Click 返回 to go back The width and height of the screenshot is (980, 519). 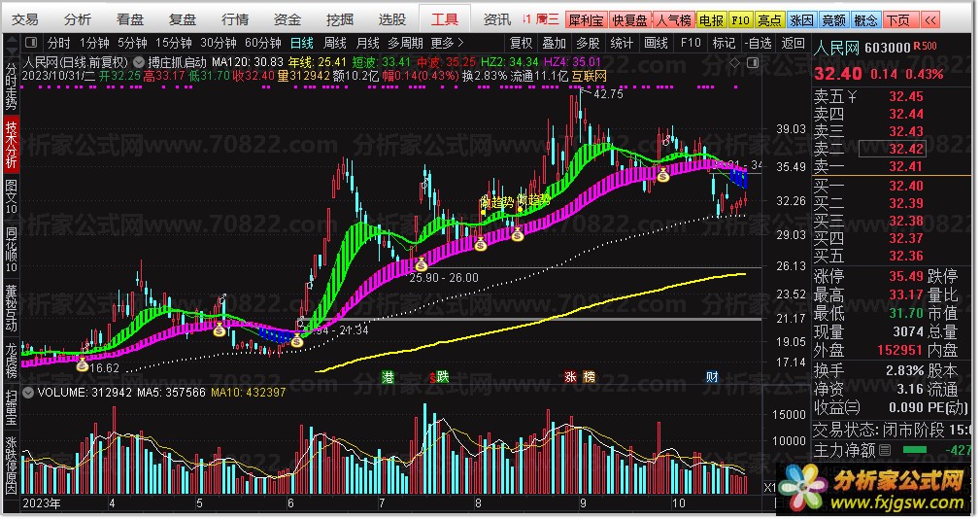pyautogui.click(x=794, y=43)
